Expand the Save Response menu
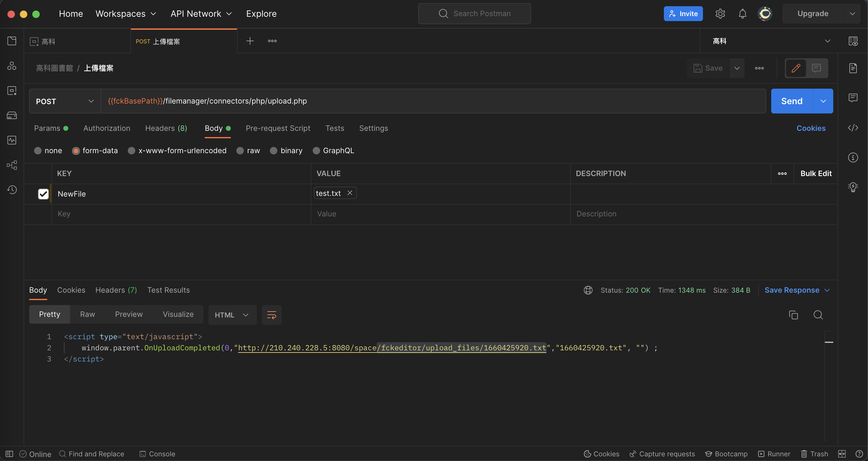The image size is (868, 461). click(x=797, y=290)
